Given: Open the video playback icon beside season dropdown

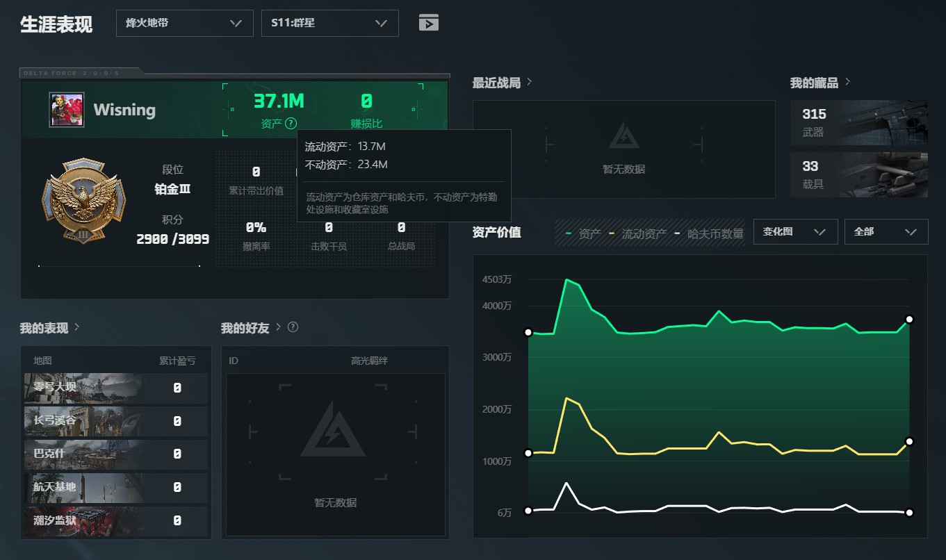Looking at the screenshot, I should tap(429, 23).
